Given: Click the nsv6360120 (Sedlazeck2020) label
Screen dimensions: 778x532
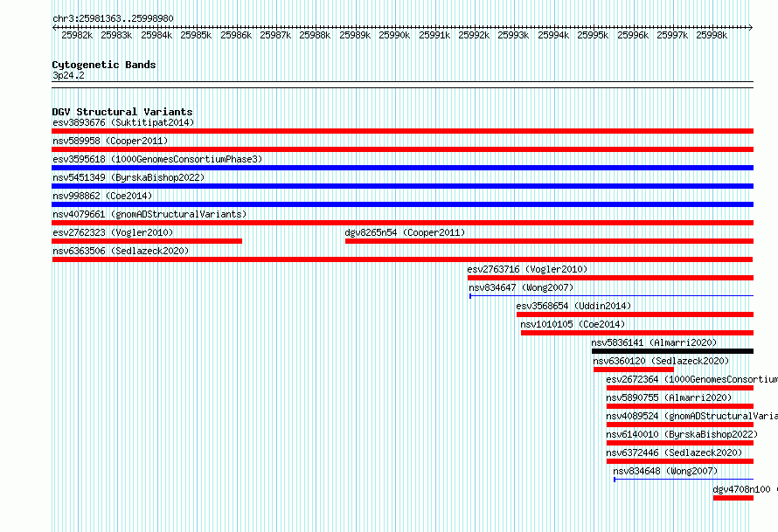Looking at the screenshot, I should coord(662,361).
